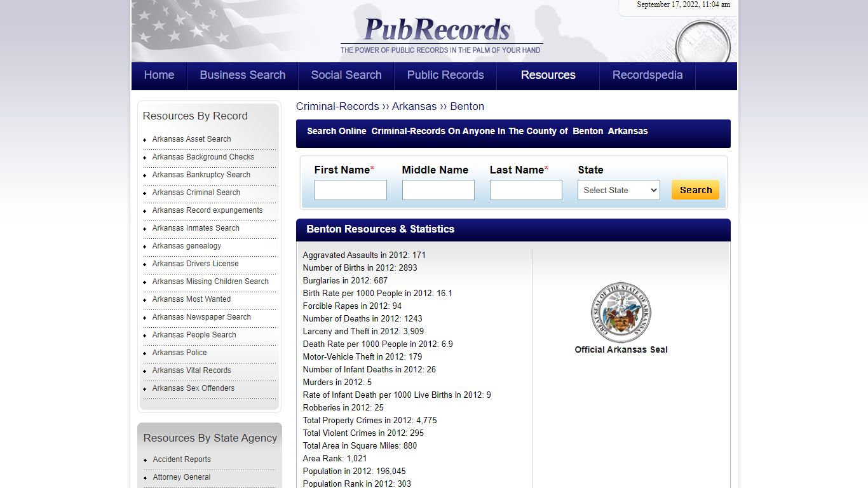Click 'Total Area in Square Miles: 880'
This screenshot has width=868, height=488.
coord(360,445)
